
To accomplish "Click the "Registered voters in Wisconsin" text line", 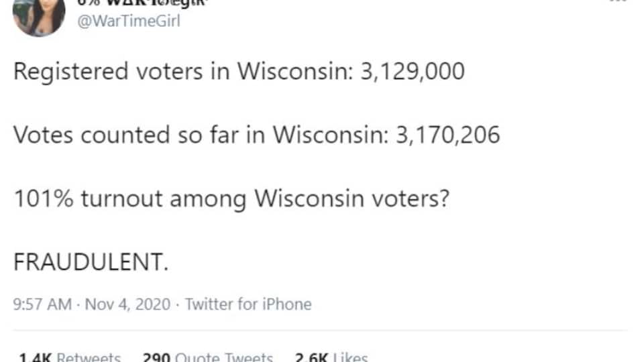I will pyautogui.click(x=181, y=72).
